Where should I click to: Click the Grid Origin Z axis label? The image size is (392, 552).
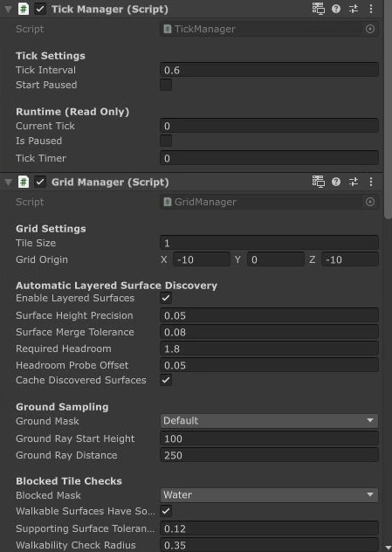[x=313, y=259]
